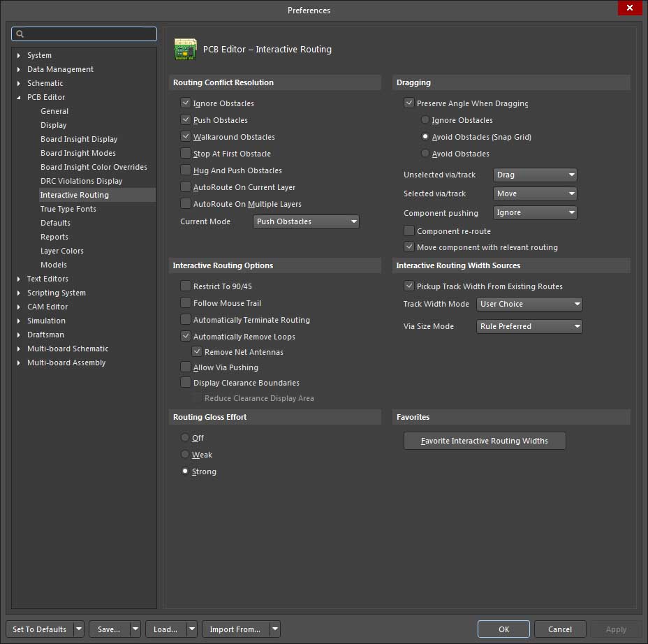Open the Current Mode dropdown
The image size is (648, 644).
point(306,221)
